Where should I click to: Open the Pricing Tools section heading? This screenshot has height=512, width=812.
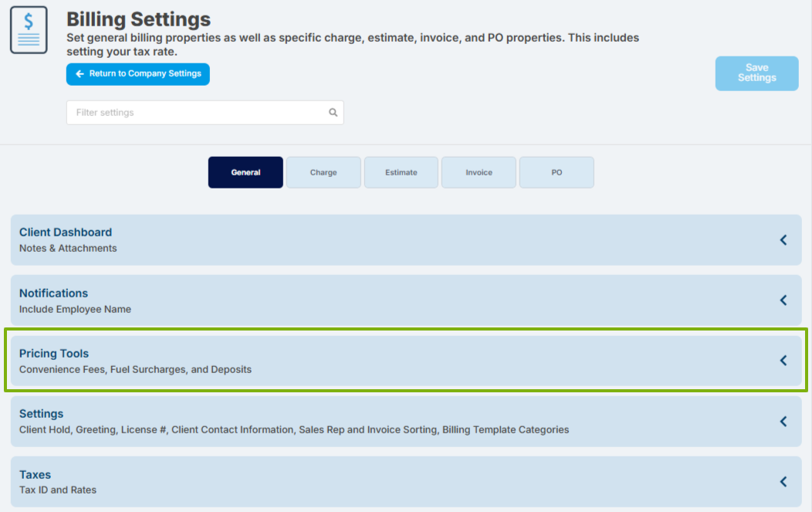54,354
